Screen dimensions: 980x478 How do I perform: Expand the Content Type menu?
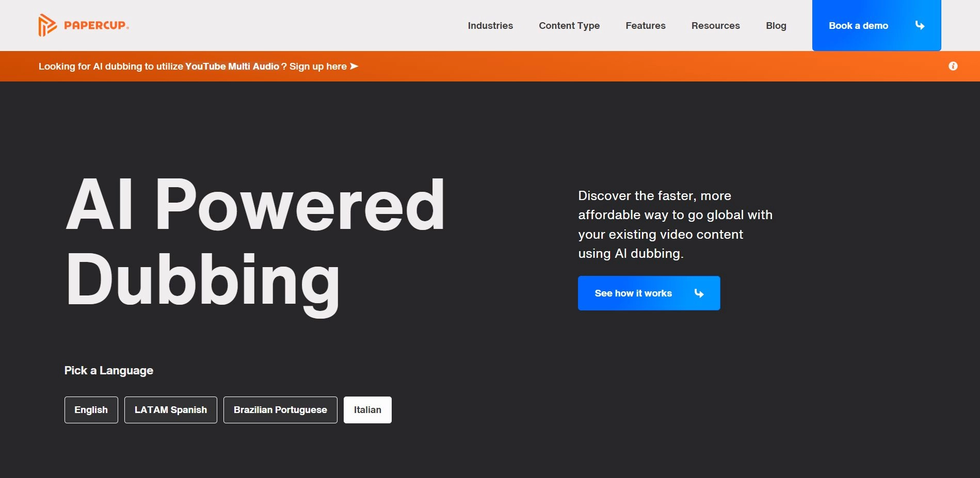click(569, 26)
